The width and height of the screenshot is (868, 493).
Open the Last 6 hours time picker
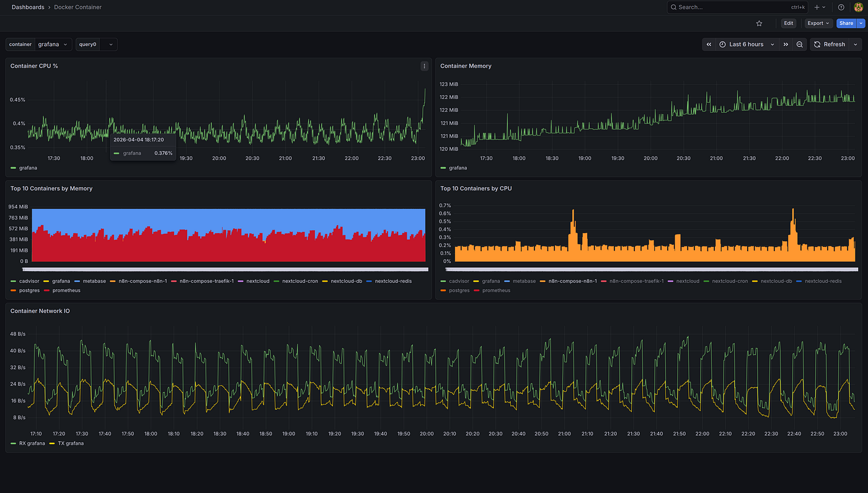point(748,45)
